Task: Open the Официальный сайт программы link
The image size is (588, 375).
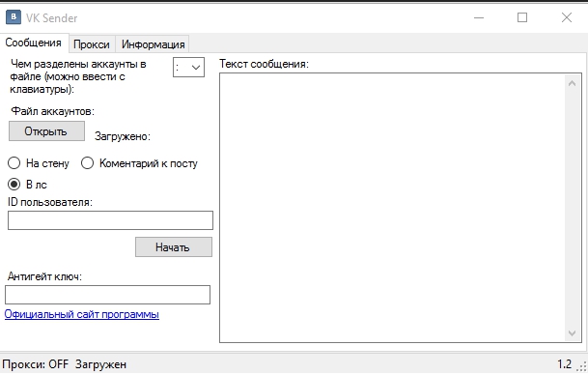Action: (x=82, y=314)
